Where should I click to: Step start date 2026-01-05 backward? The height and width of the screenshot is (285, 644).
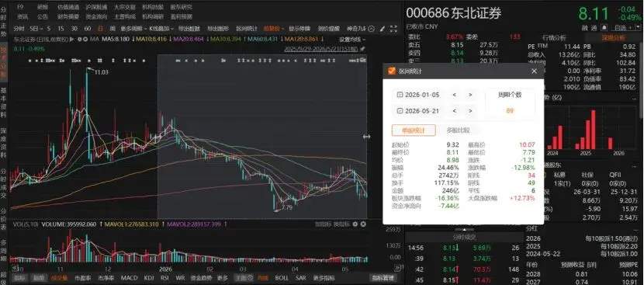coord(454,95)
